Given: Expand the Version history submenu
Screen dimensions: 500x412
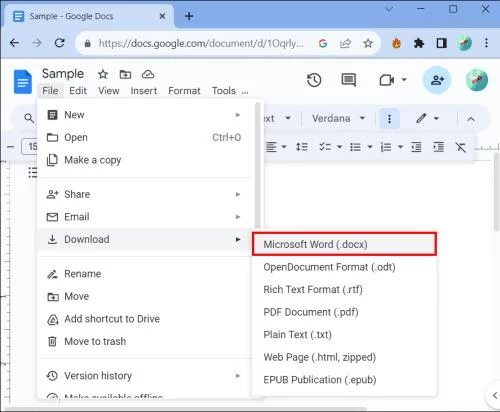Looking at the screenshot, I should pos(145,376).
